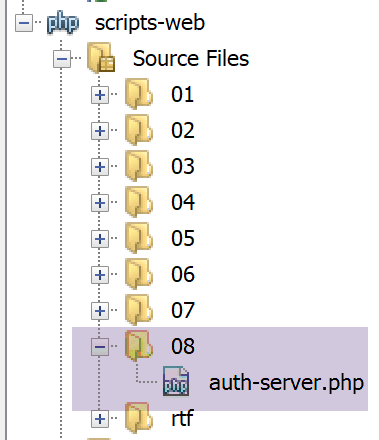Expand folder 03
Image resolution: width=379 pixels, height=440 pixels.
click(100, 167)
